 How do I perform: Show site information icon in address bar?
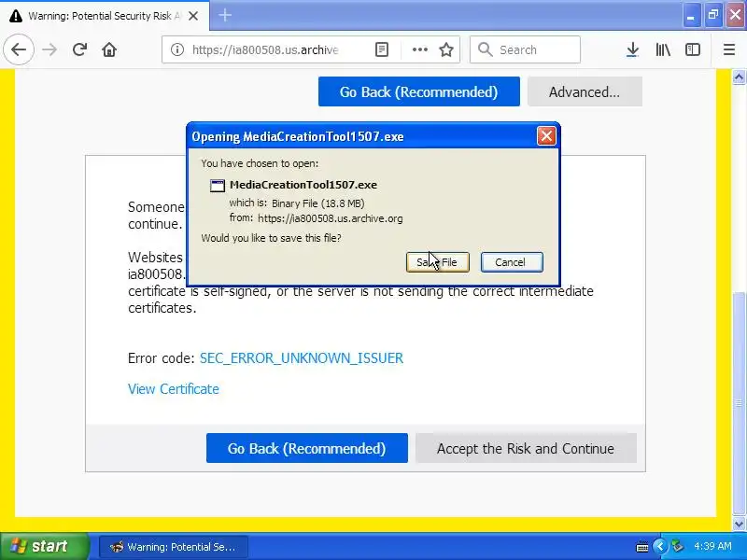click(x=177, y=49)
